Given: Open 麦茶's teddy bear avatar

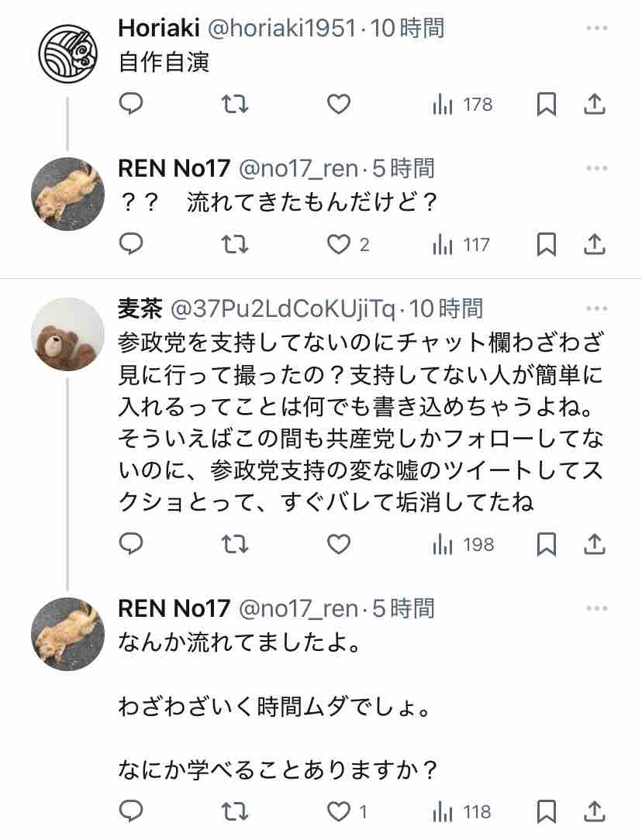Looking at the screenshot, I should 68,334.
